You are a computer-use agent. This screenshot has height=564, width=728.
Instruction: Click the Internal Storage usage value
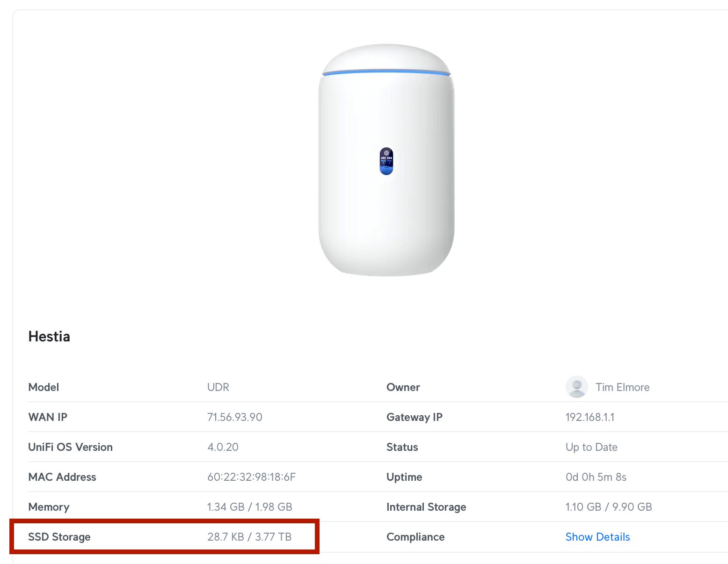609,506
